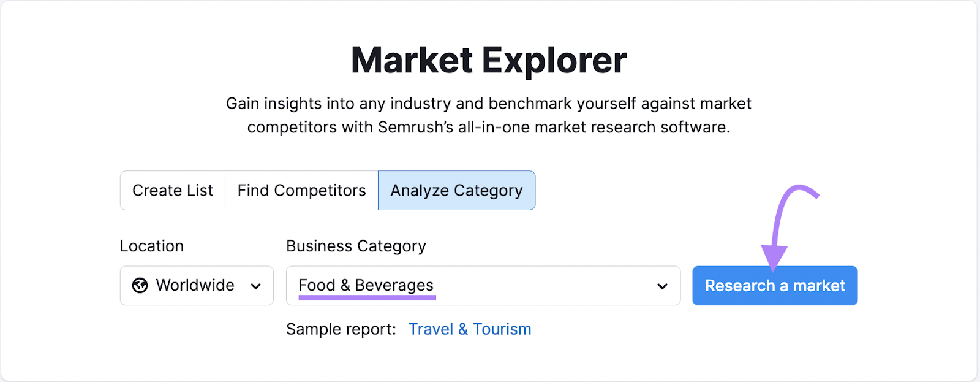Switch to the Create List tab
This screenshot has height=382, width=980.
tap(173, 190)
